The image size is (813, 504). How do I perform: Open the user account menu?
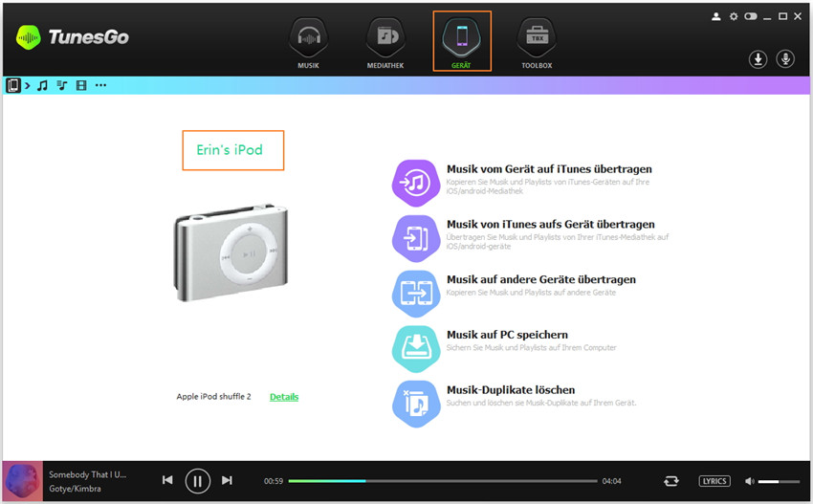coord(716,16)
